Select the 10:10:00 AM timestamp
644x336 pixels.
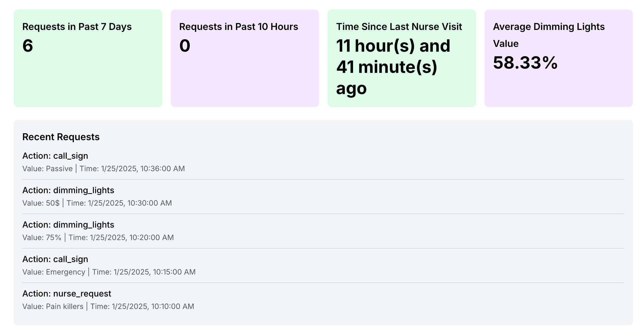(x=153, y=306)
